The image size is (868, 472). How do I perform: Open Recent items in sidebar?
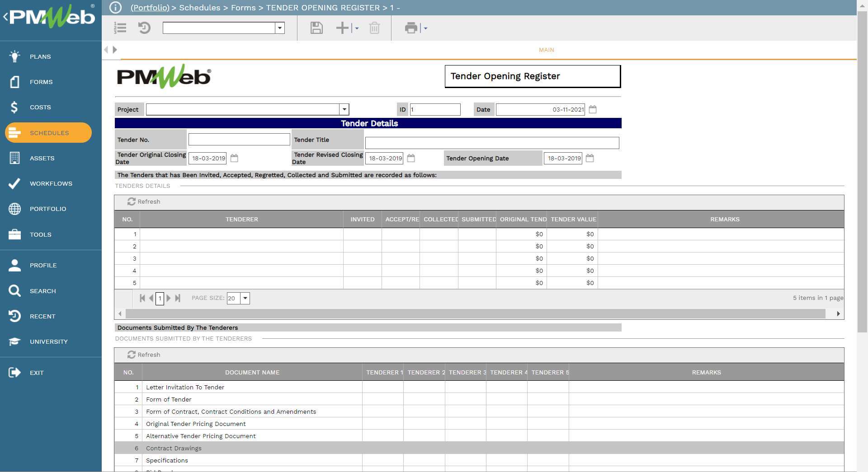(42, 316)
